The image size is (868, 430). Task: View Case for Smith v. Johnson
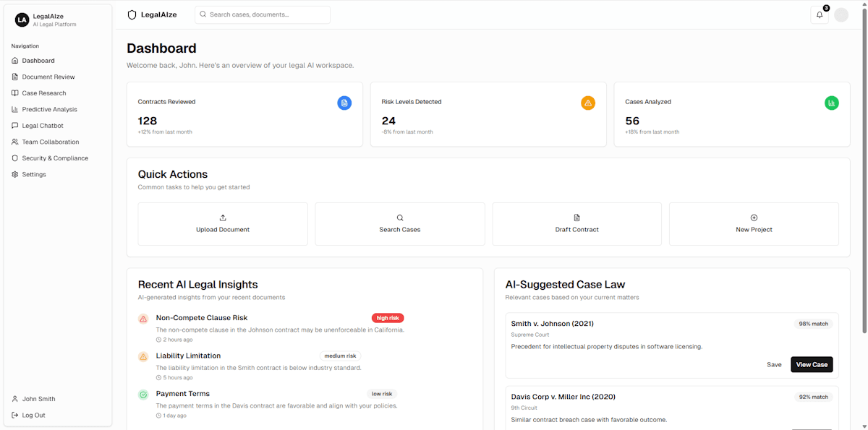pyautogui.click(x=812, y=365)
